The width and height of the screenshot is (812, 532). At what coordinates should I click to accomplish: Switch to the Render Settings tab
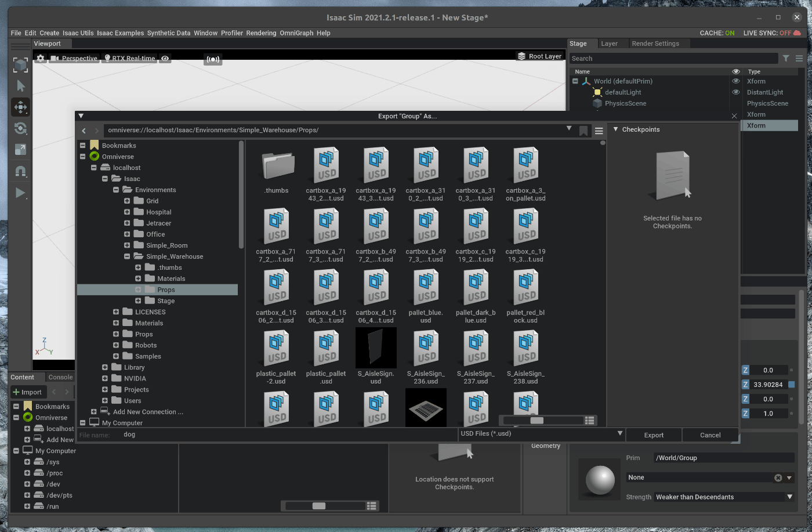(655, 44)
